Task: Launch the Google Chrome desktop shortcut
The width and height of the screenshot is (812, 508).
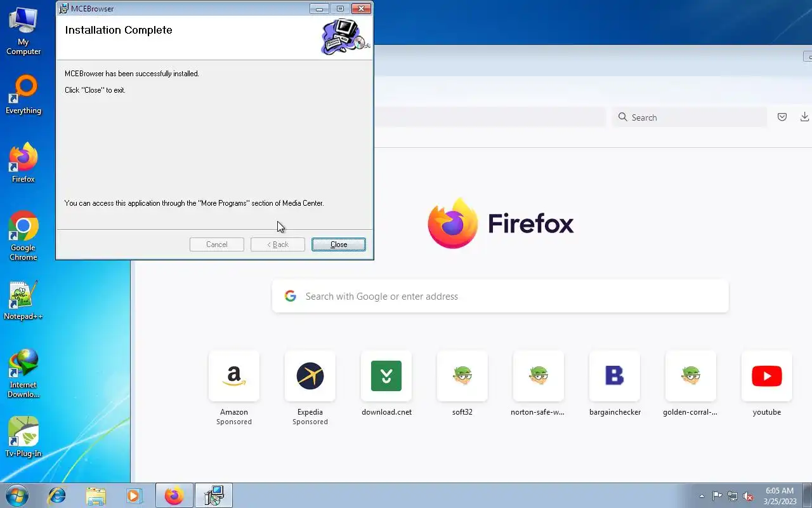Action: [23, 236]
